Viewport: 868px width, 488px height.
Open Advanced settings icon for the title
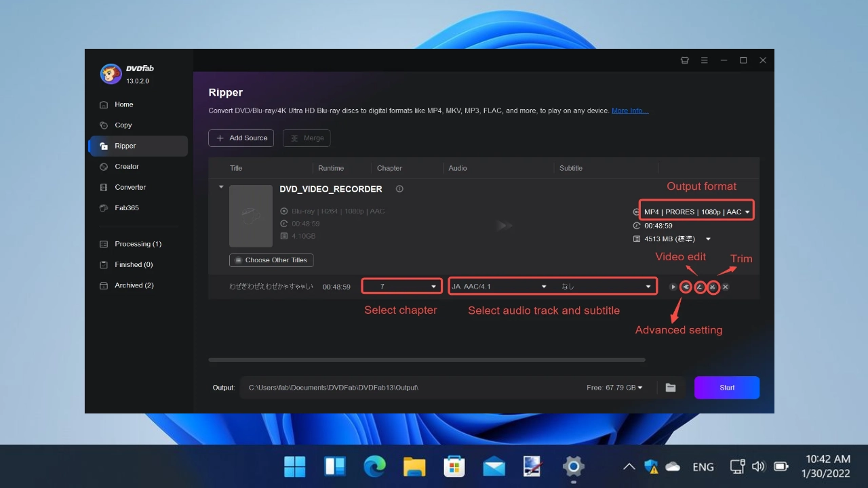coord(686,287)
